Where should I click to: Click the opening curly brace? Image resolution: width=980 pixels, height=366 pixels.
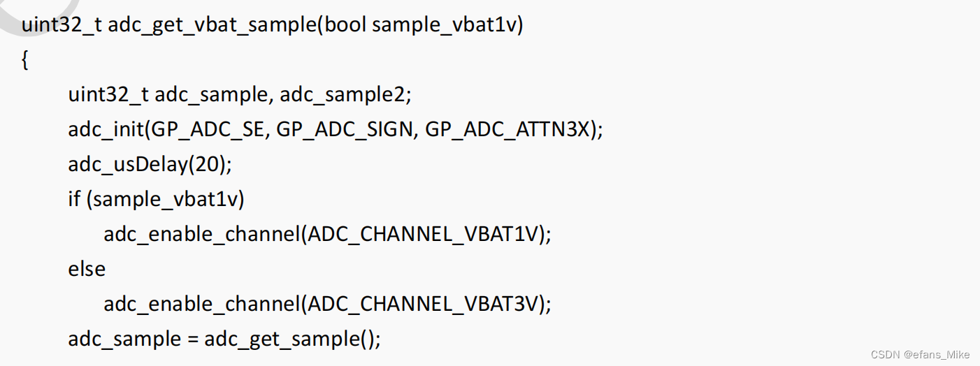click(25, 61)
